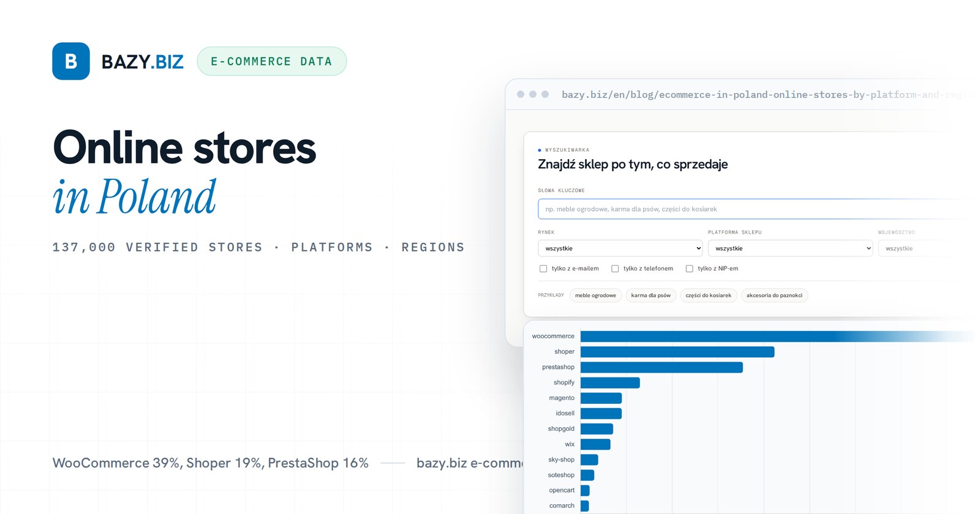
Task: Open the Rynek dropdown
Action: [x=620, y=248]
